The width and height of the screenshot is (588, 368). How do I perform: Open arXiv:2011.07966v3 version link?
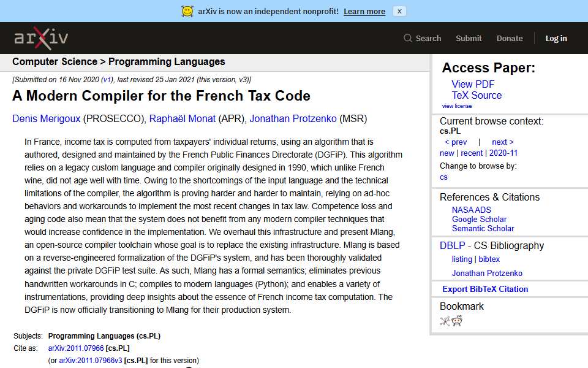point(91,361)
